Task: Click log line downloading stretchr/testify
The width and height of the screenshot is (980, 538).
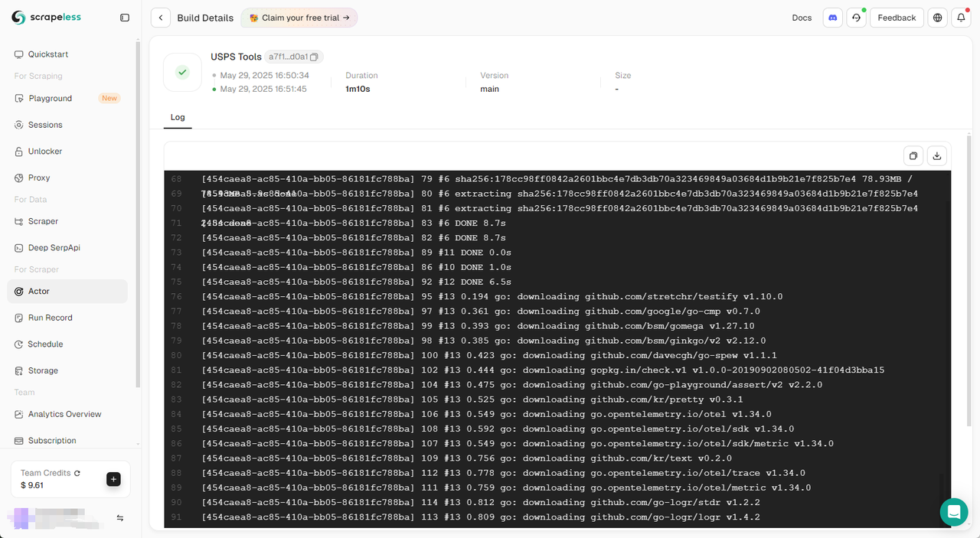Action: (x=492, y=297)
